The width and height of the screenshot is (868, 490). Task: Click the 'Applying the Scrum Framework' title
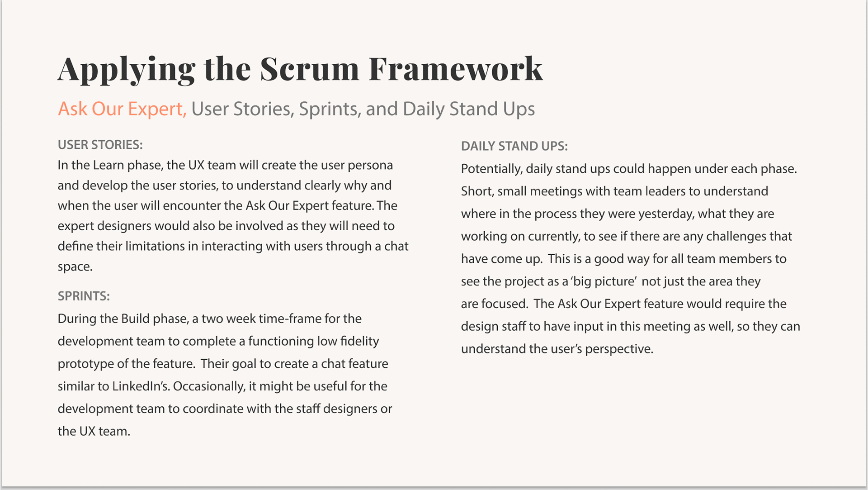click(300, 69)
